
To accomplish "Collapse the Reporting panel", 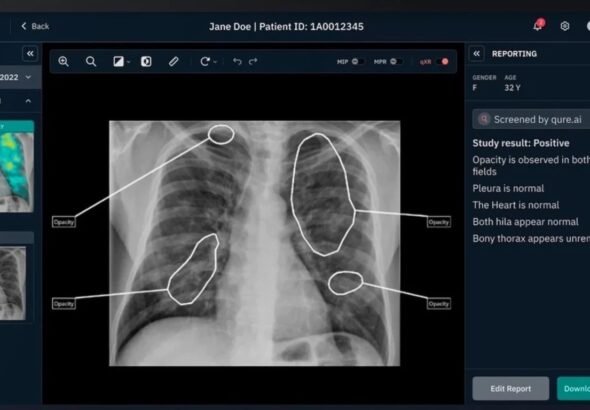I will (477, 54).
